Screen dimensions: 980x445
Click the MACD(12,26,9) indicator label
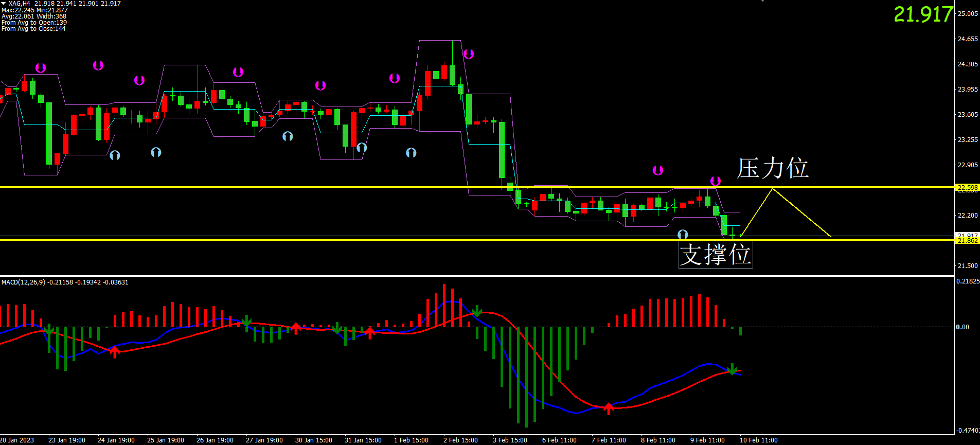pyautogui.click(x=24, y=282)
